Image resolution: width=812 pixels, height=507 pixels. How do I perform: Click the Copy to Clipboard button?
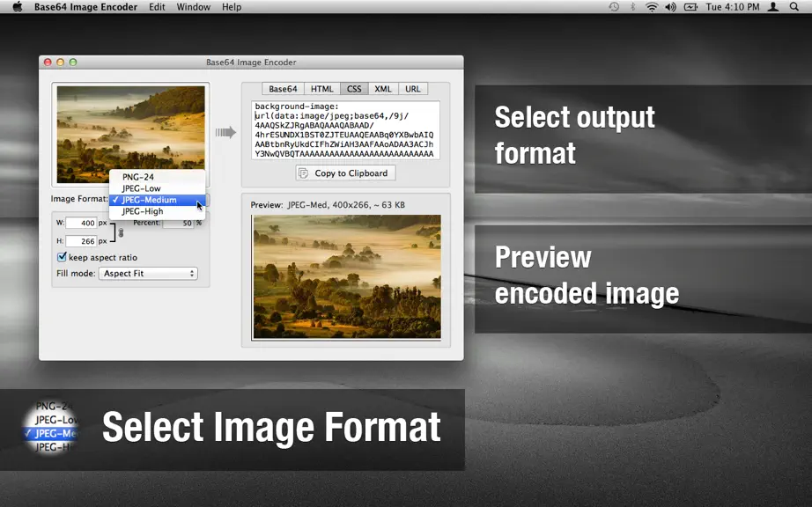[345, 173]
